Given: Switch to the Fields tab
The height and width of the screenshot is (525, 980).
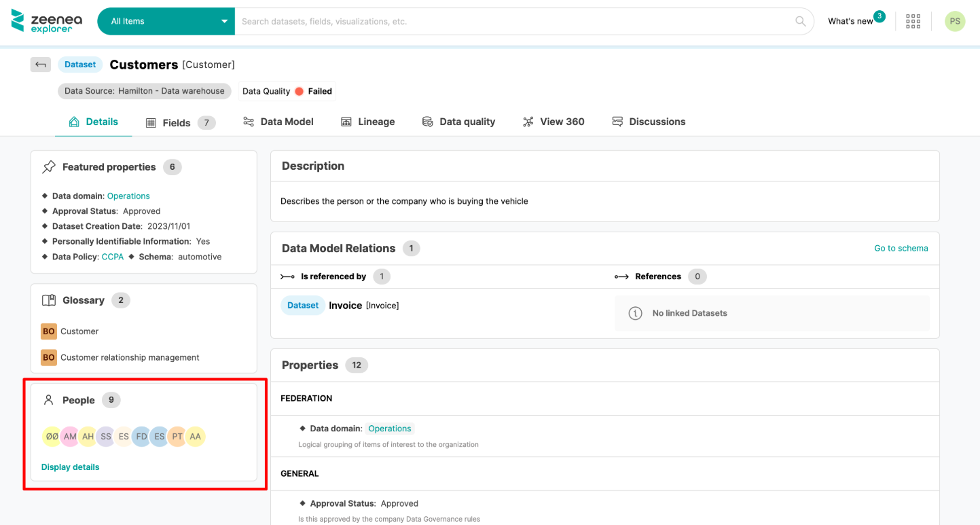Looking at the screenshot, I should click(176, 122).
